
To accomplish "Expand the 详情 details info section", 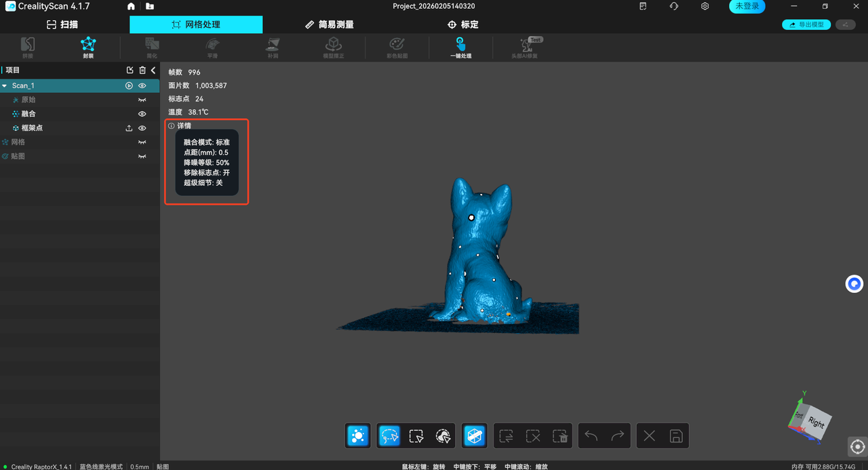I will (180, 125).
